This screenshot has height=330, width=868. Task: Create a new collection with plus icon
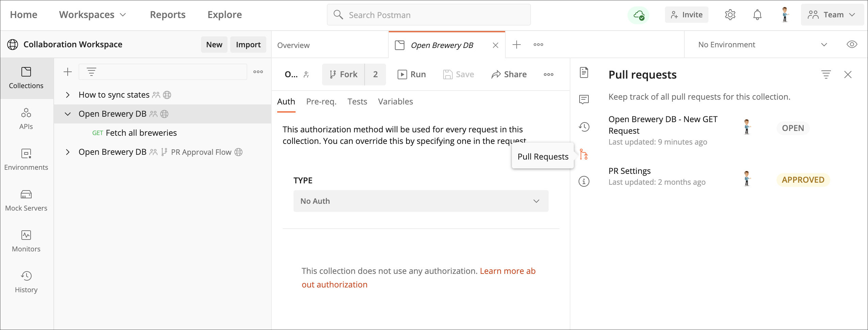68,72
